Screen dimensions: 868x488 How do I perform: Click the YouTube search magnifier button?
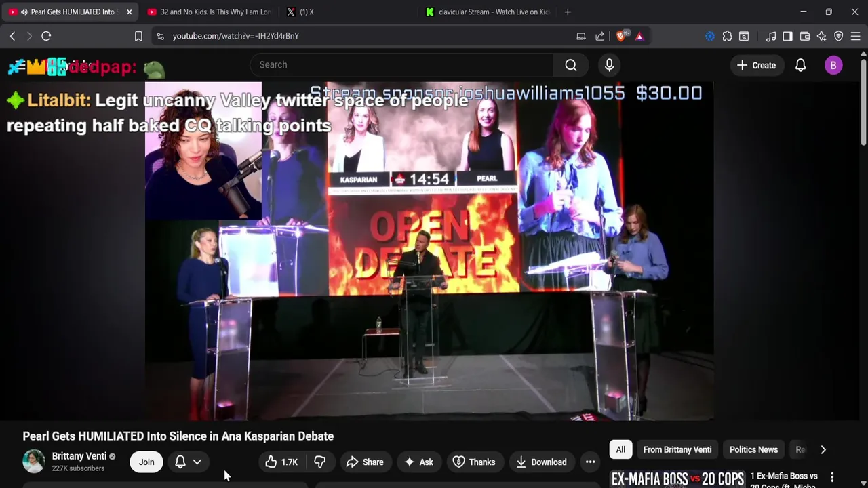[x=571, y=65]
